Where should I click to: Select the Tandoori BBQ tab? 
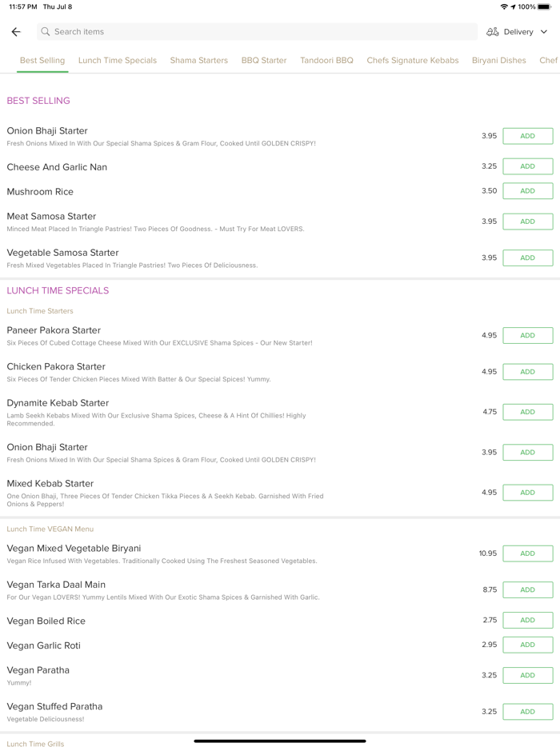[x=326, y=60]
